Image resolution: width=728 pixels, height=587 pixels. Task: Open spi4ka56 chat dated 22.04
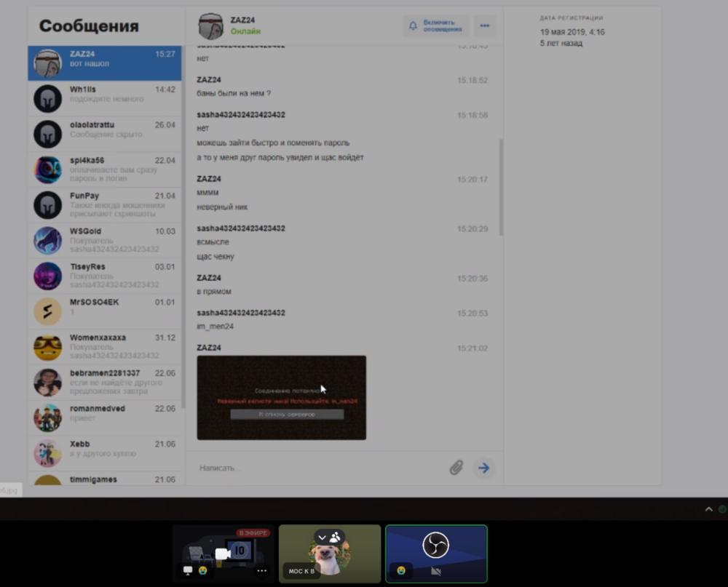(104, 169)
